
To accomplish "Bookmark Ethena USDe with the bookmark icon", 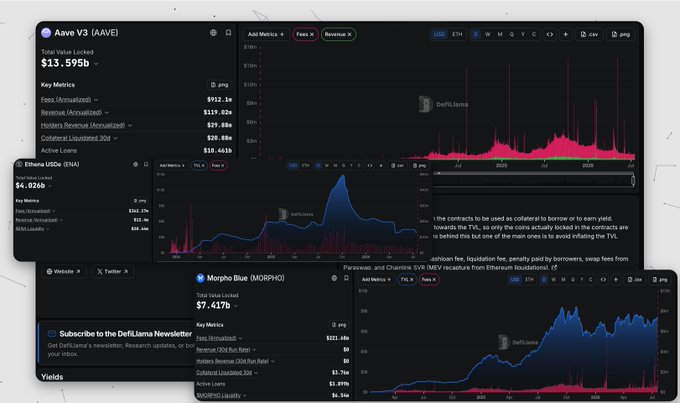I will (146, 164).
